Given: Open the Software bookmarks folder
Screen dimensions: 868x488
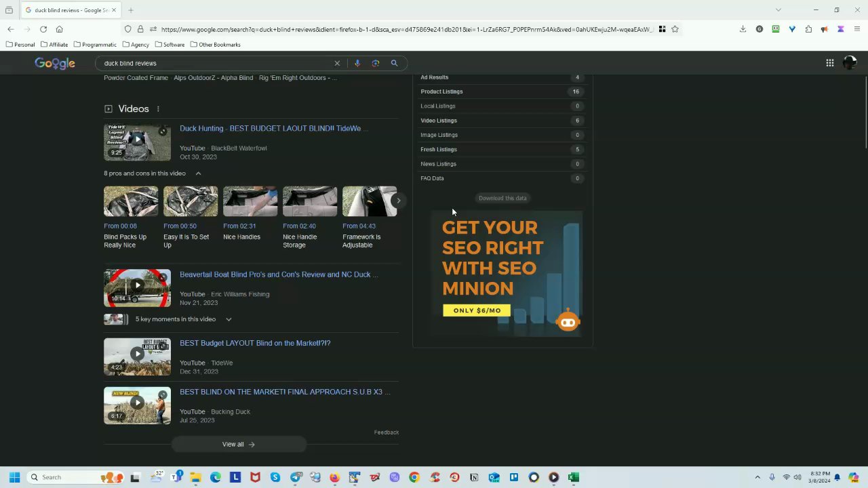Looking at the screenshot, I should click(x=170, y=45).
